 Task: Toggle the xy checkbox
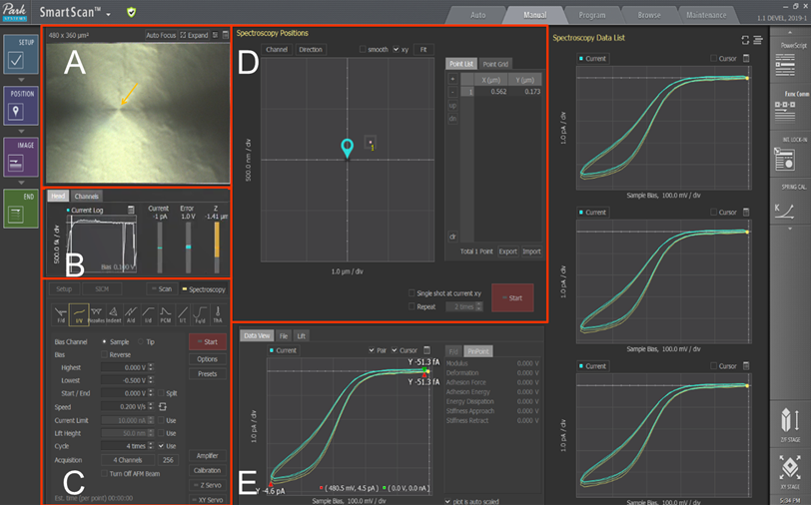396,49
